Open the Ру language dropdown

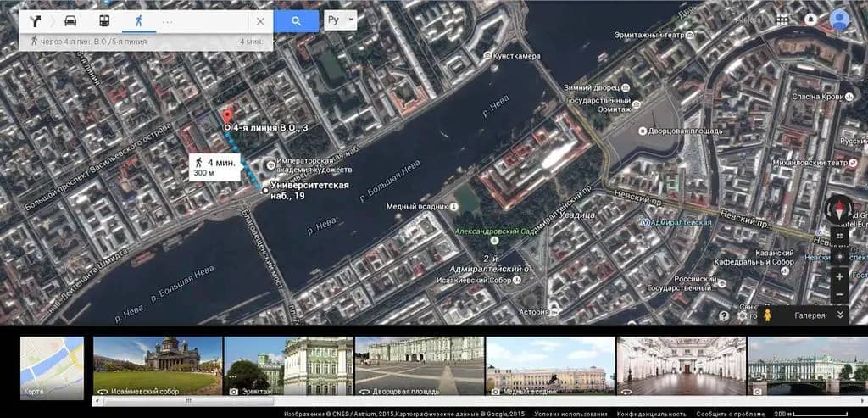pyautogui.click(x=340, y=20)
